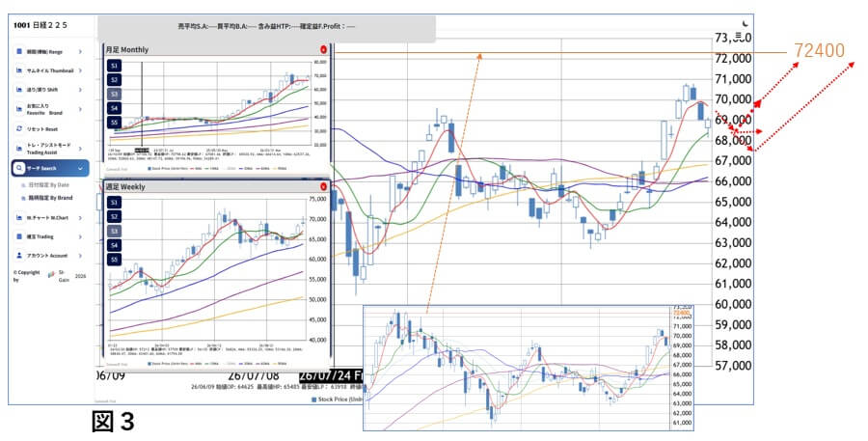Toggle dark mode with the moon icon
The width and height of the screenshot is (868, 441).
pos(746,23)
